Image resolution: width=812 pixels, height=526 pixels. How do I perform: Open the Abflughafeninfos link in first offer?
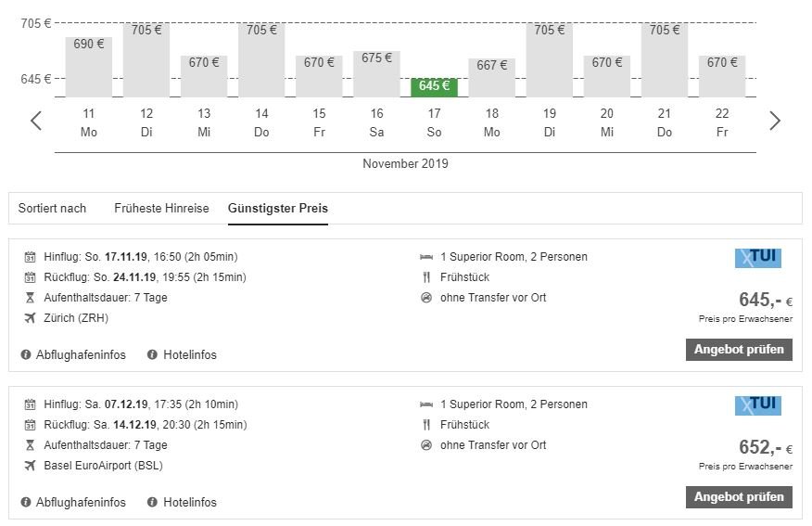(x=81, y=354)
